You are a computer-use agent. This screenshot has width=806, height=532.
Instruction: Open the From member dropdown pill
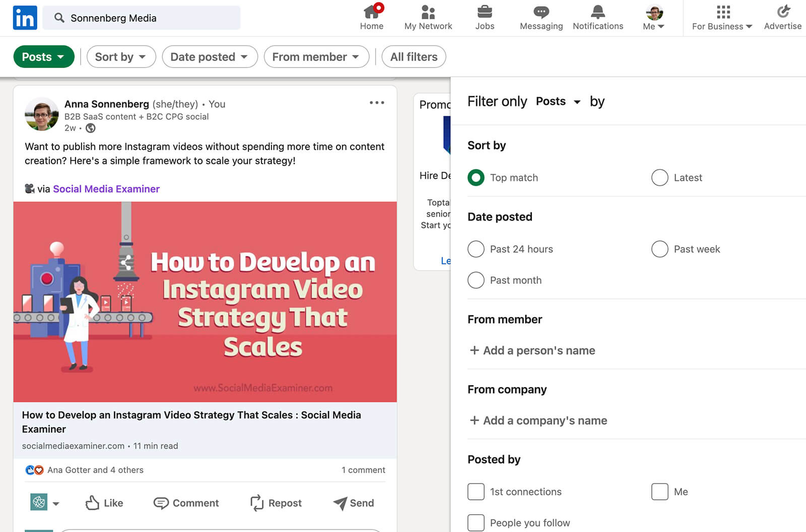tap(316, 57)
